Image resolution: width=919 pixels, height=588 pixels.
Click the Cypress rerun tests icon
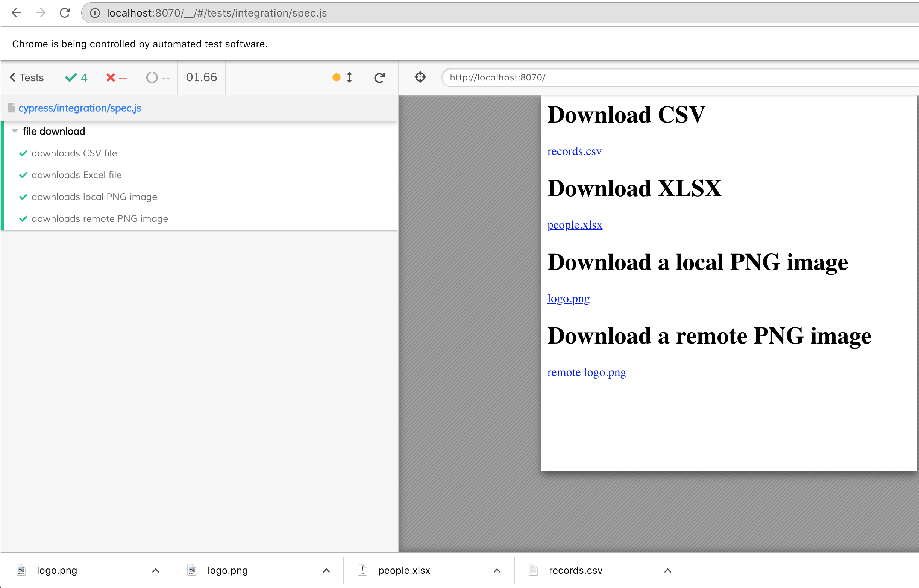click(379, 77)
